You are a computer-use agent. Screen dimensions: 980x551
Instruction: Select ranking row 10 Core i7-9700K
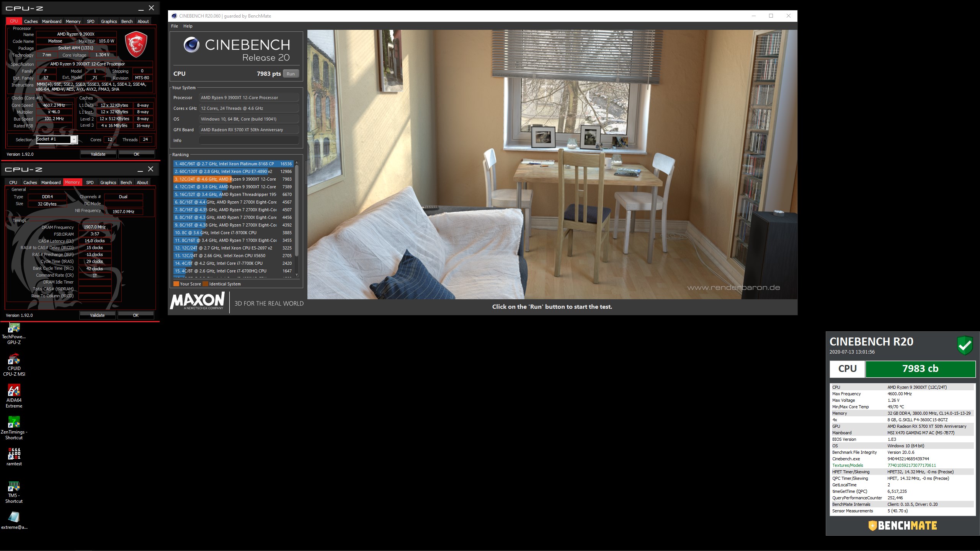[x=233, y=233]
